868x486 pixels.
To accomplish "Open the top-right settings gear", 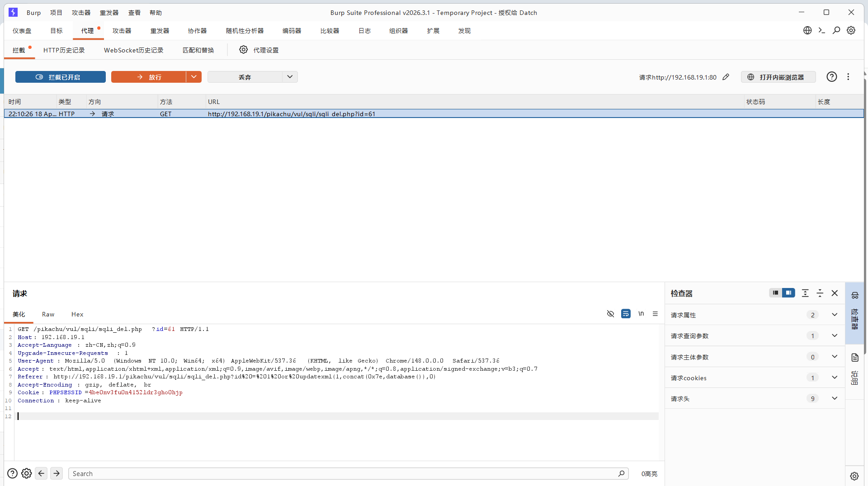I will (x=851, y=30).
